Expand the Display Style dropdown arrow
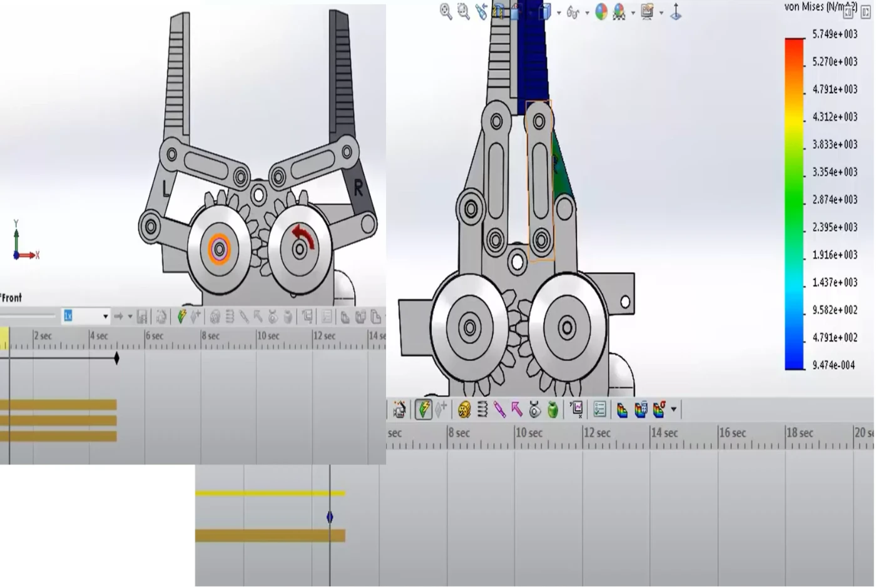The image size is (876, 588). click(559, 13)
